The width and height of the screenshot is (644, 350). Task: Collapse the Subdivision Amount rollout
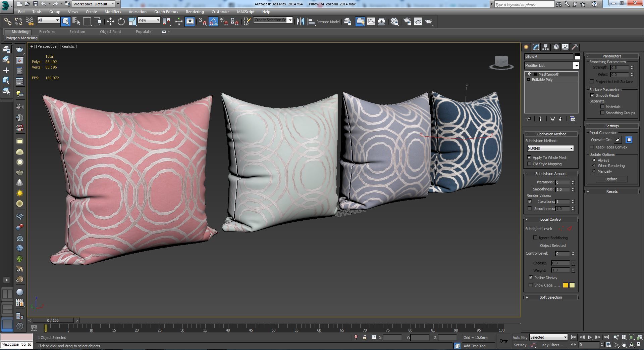551,174
